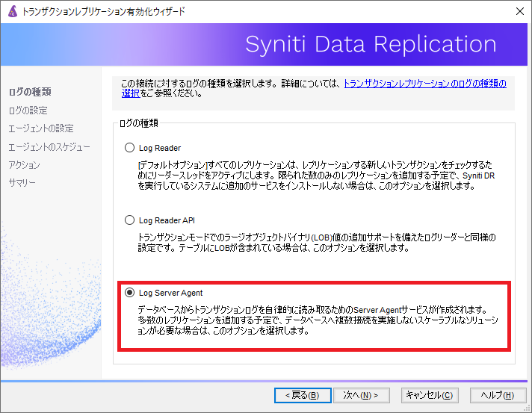Select the エージェントのスケジュール step in sidebar

[x=49, y=147]
